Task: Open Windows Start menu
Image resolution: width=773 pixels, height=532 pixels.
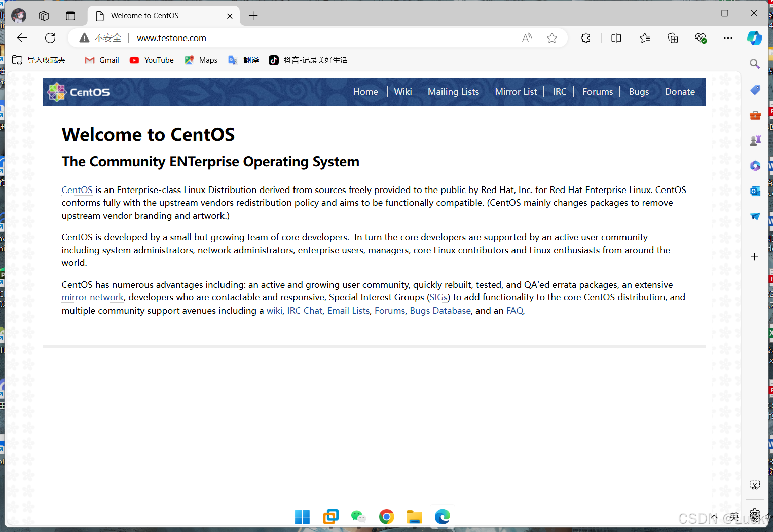Action: point(303,517)
